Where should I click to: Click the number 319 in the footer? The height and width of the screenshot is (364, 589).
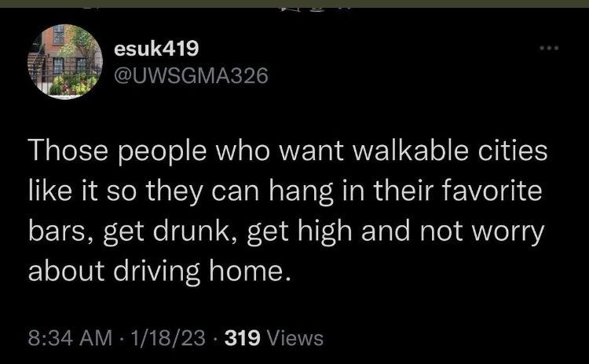[243, 337]
